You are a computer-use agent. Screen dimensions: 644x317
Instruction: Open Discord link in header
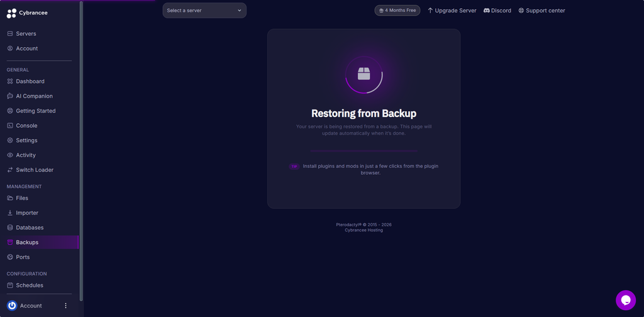coord(497,10)
